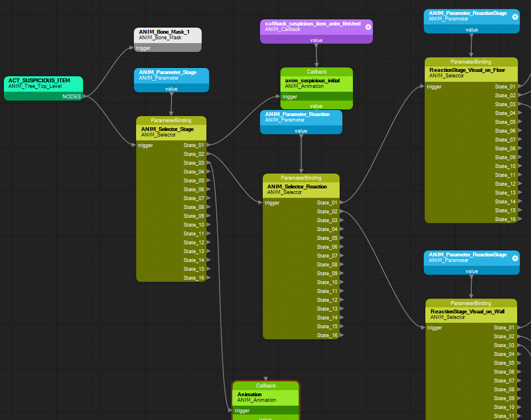The width and height of the screenshot is (531, 420).
Task: Click Callback input port atop Animation node
Action: click(266, 379)
